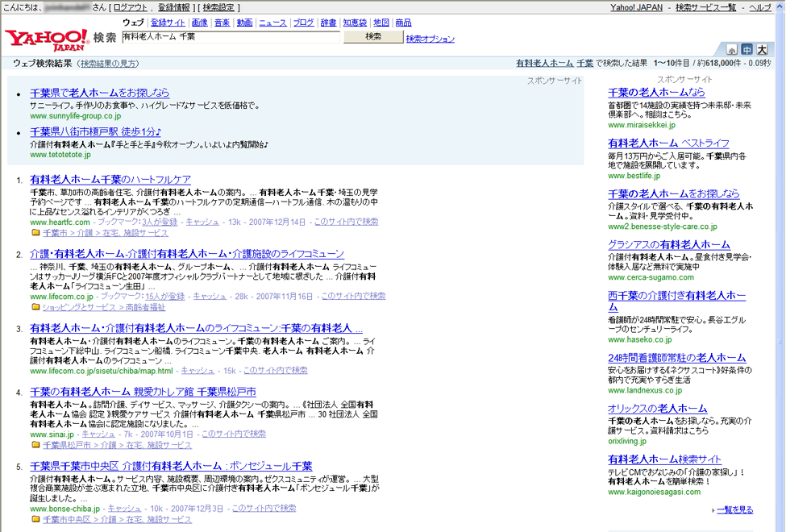Open 検索サービス一覧 in the top bar
The image size is (786, 532).
[x=705, y=7]
